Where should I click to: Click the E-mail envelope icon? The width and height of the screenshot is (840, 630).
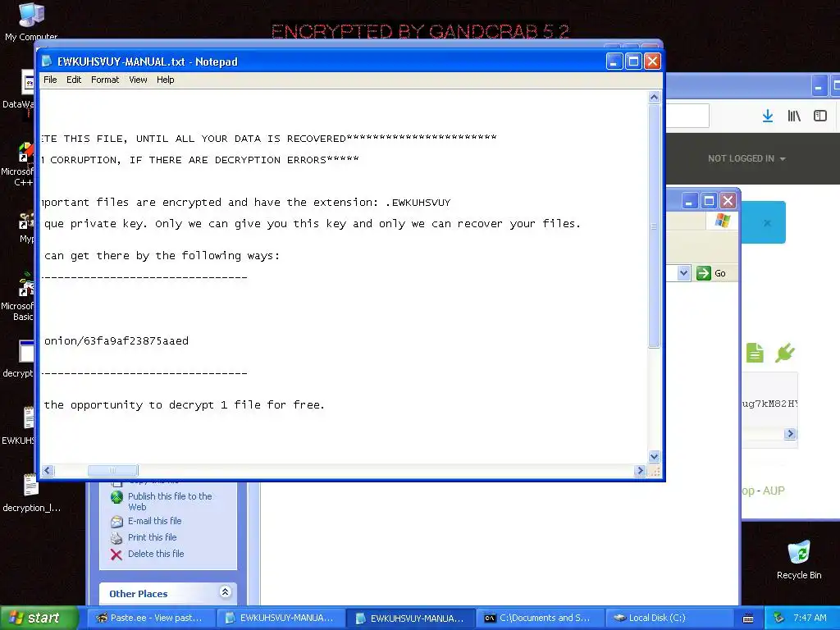pyautogui.click(x=116, y=521)
